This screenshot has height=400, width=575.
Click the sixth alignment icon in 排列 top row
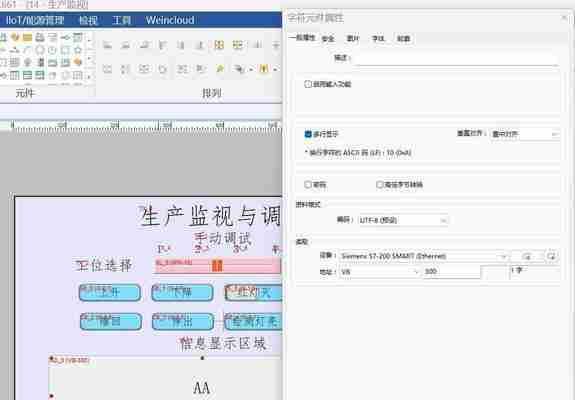[200, 45]
